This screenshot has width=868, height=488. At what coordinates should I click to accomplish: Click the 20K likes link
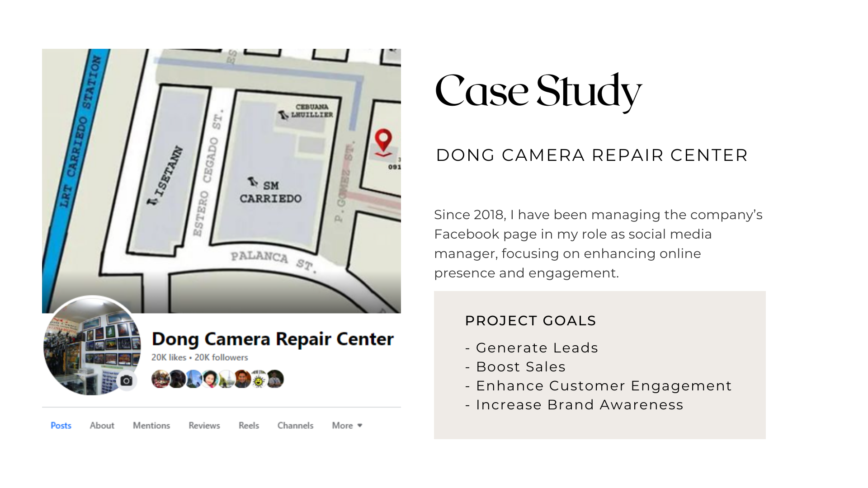point(169,357)
